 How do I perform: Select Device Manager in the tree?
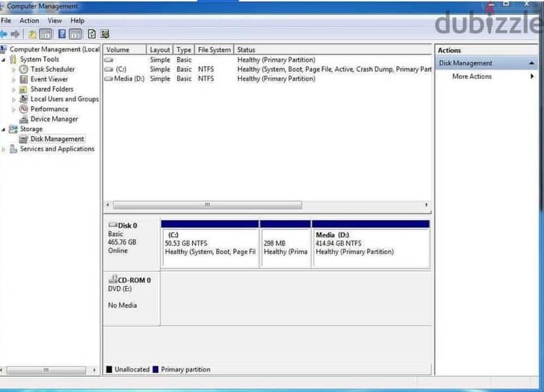(x=54, y=119)
